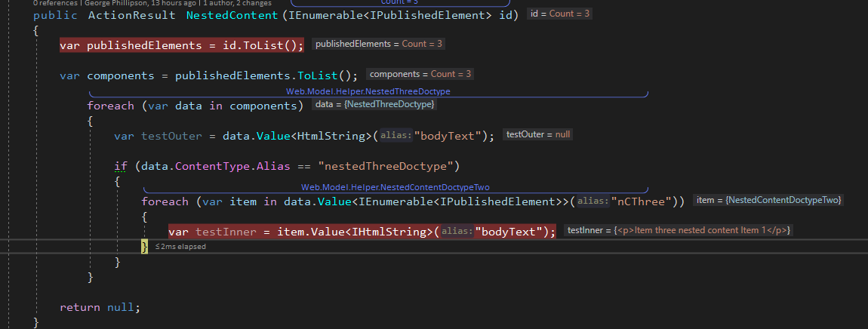Open the 'item = {NestedContentDoctypeTwo}' data tip

click(769, 200)
